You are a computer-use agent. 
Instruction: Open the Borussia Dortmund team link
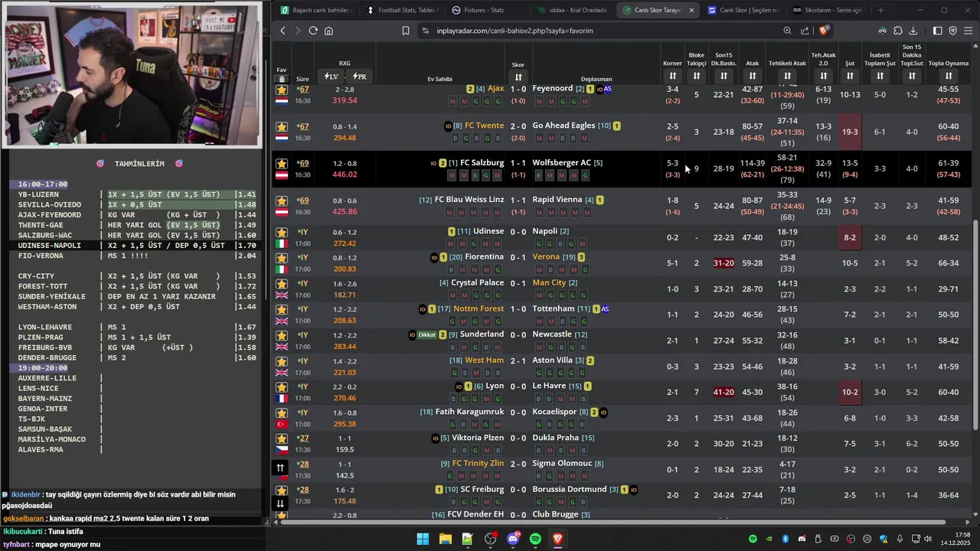click(x=570, y=489)
